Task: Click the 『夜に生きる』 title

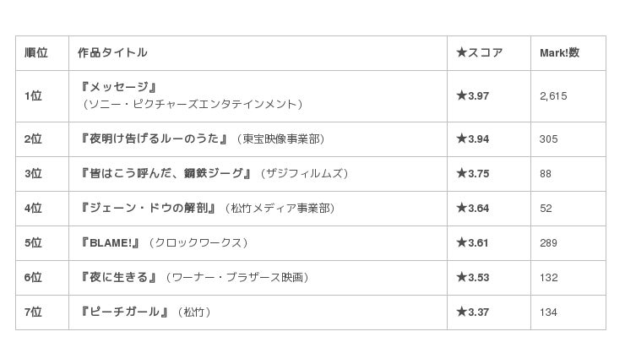Action: click(118, 277)
